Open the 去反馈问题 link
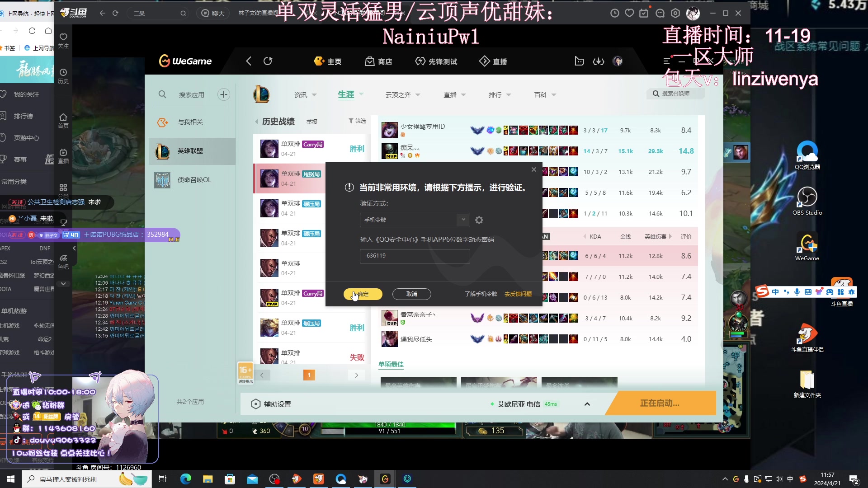The width and height of the screenshot is (868, 488). coord(518,294)
